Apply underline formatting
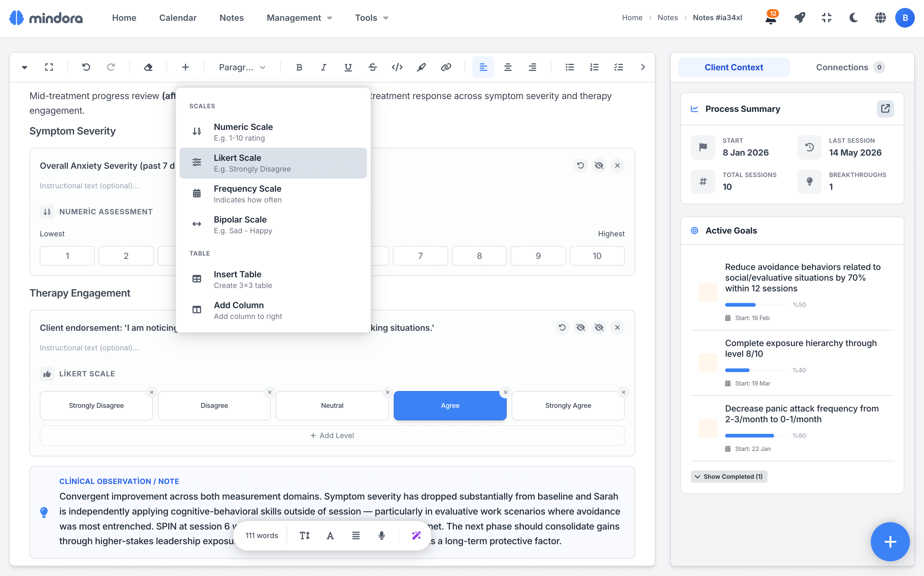The height and width of the screenshot is (576, 924). (x=348, y=68)
